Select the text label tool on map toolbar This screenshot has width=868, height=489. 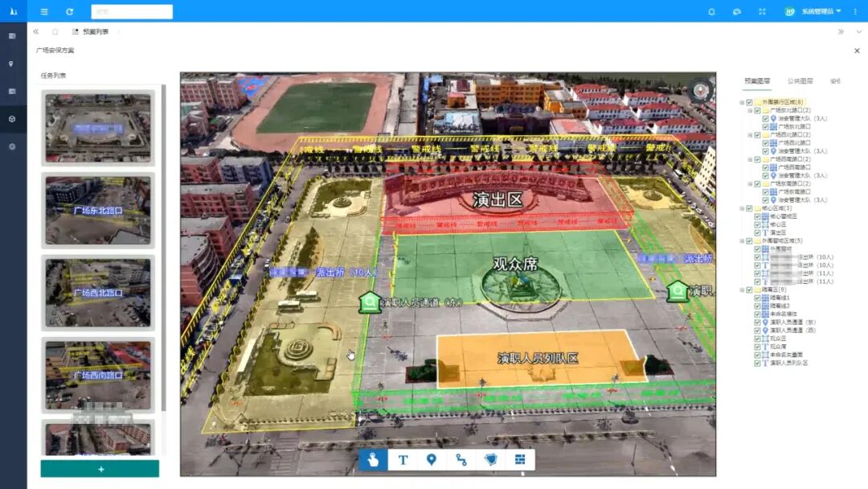click(x=403, y=460)
